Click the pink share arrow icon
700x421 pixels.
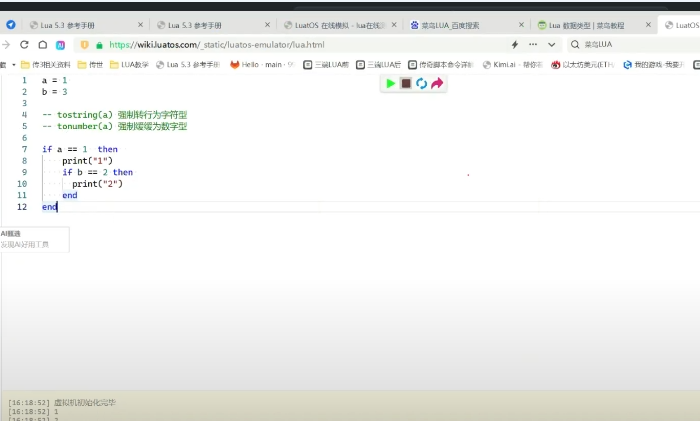pyautogui.click(x=437, y=83)
